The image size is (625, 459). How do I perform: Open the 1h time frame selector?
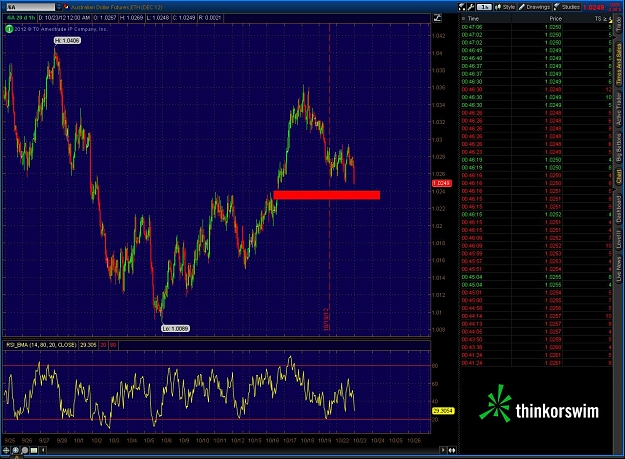(x=484, y=7)
